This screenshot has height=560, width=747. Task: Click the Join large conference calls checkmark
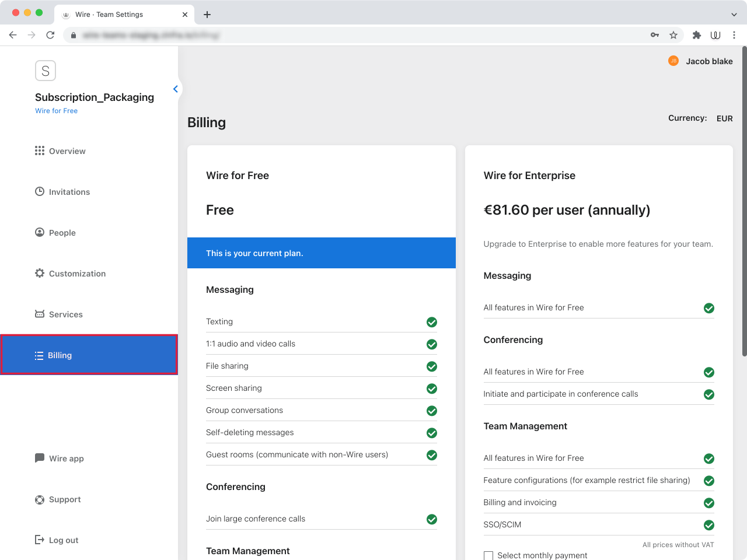click(432, 519)
